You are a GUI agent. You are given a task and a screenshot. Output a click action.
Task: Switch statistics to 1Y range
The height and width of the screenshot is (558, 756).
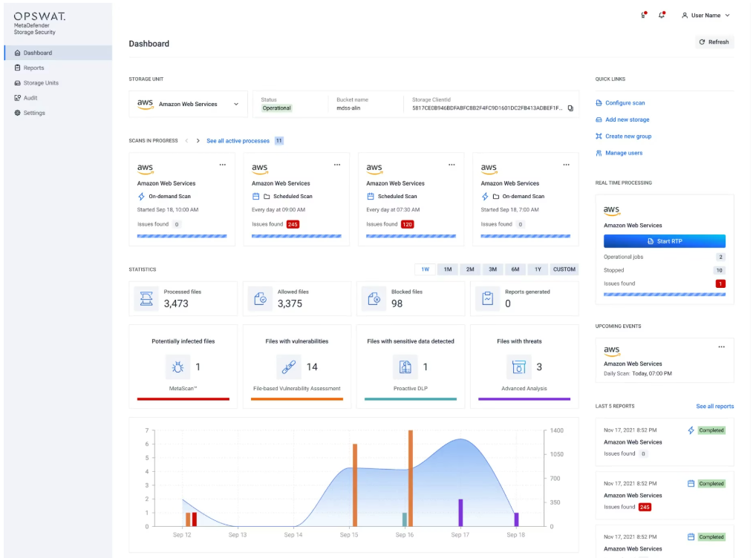[x=538, y=269]
